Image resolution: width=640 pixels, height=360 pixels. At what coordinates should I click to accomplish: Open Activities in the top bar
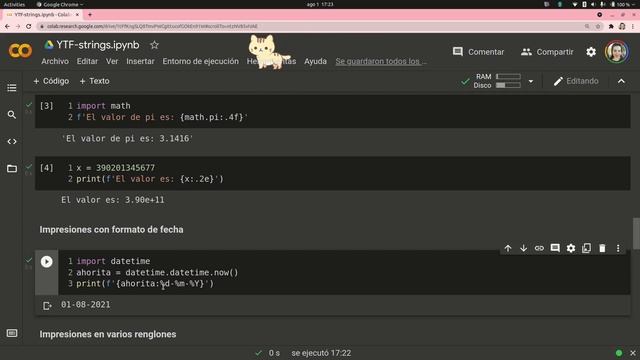pos(14,4)
